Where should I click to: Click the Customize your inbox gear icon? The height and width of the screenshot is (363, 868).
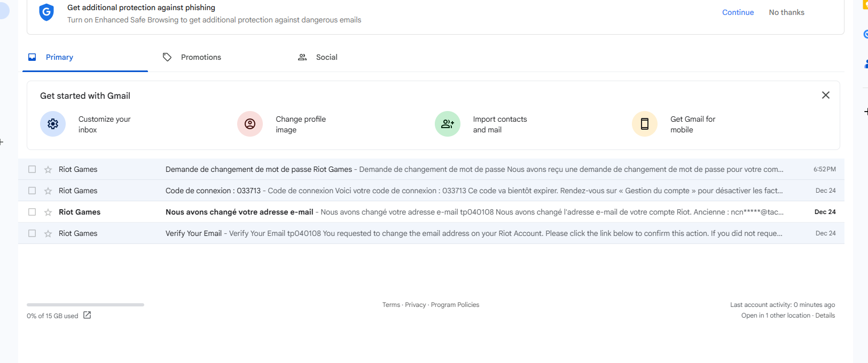tap(53, 124)
